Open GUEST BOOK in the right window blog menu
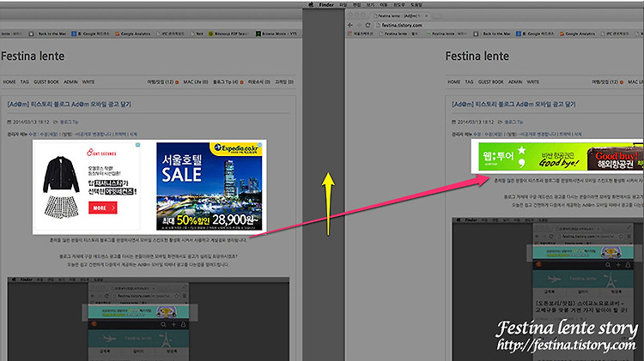The width and height of the screenshot is (644, 361). tap(491, 82)
